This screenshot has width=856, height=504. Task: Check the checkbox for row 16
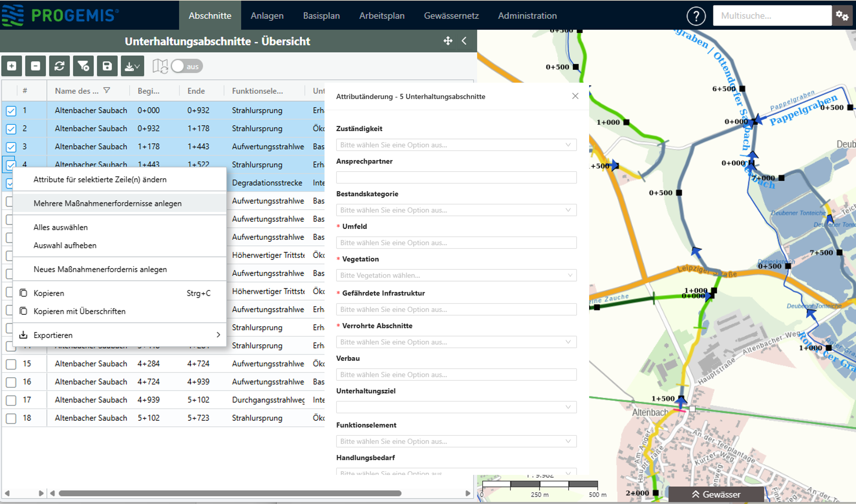point(11,382)
